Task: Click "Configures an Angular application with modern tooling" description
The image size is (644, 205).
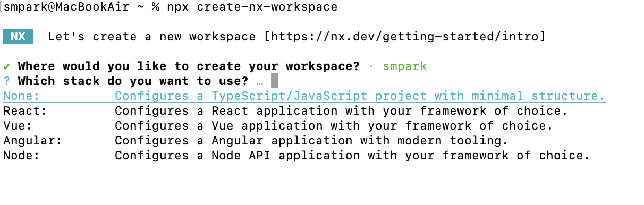Action: point(312,141)
